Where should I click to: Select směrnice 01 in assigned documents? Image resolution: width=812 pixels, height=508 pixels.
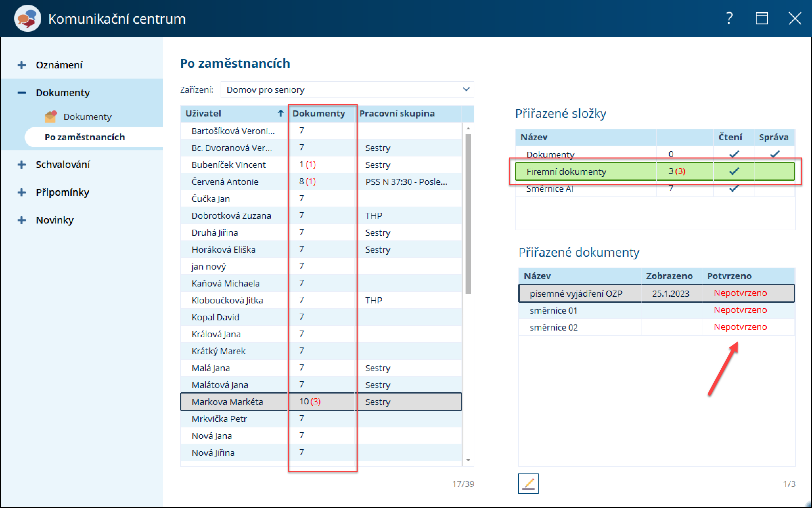tap(554, 310)
